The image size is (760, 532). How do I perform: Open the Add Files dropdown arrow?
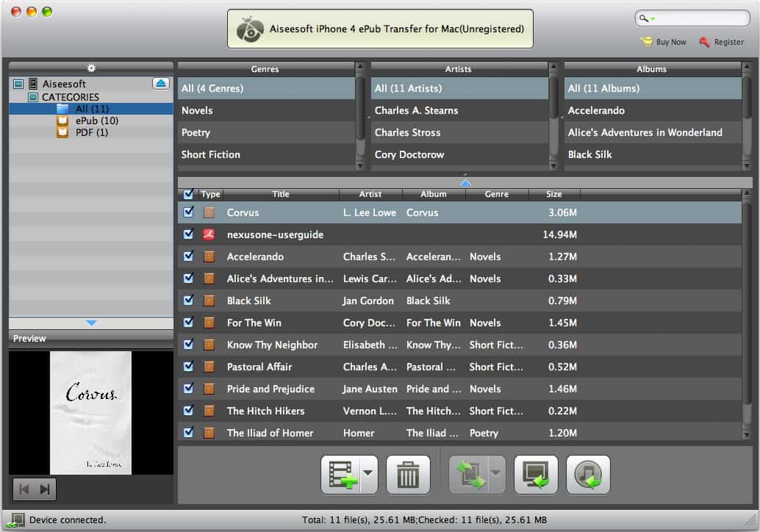366,474
